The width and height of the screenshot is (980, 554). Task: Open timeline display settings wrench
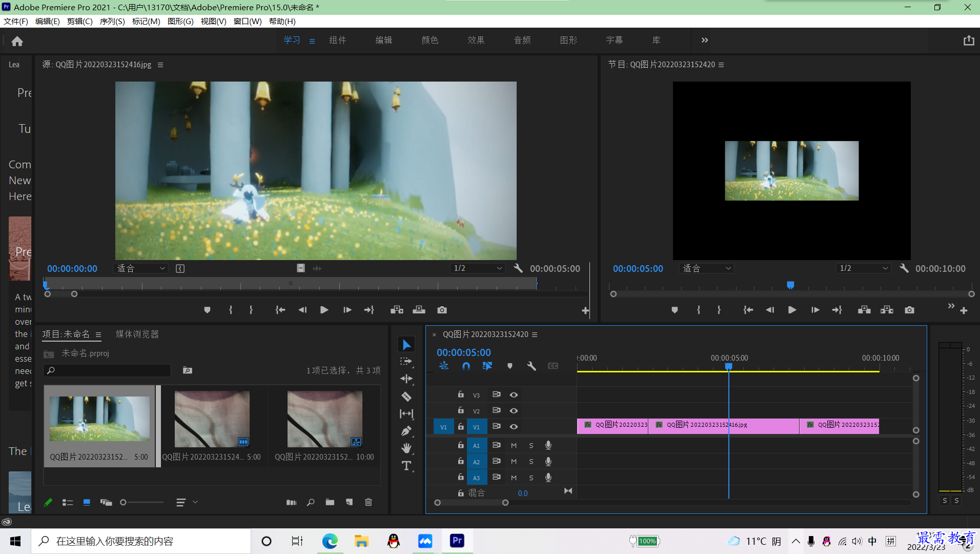click(532, 366)
